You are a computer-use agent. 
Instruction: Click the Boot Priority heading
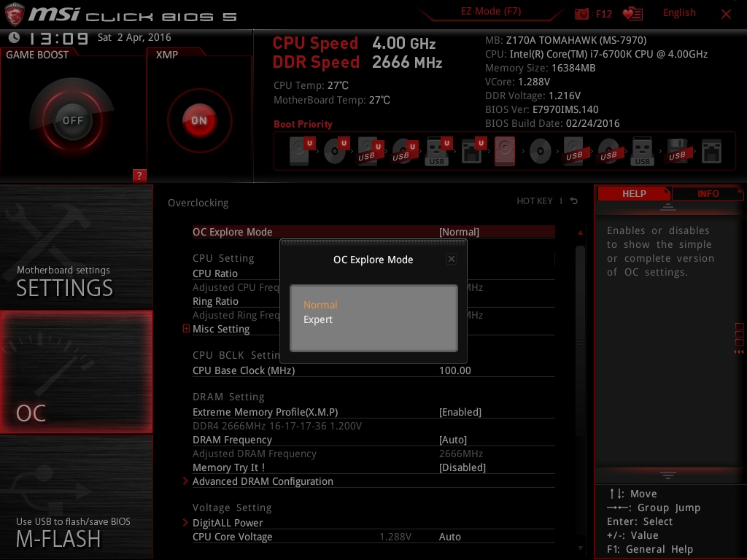303,124
